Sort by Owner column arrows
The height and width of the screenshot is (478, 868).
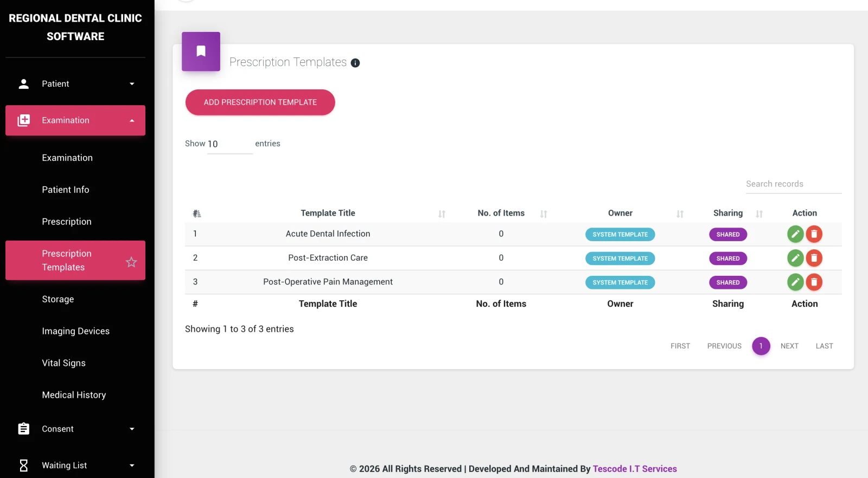pyautogui.click(x=680, y=214)
